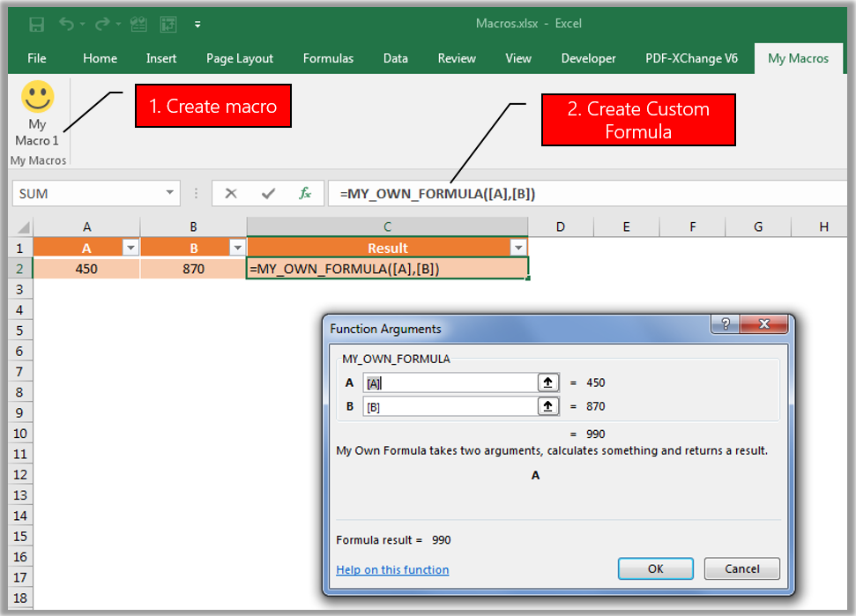Select column B header
This screenshot has width=856, height=616.
(193, 226)
